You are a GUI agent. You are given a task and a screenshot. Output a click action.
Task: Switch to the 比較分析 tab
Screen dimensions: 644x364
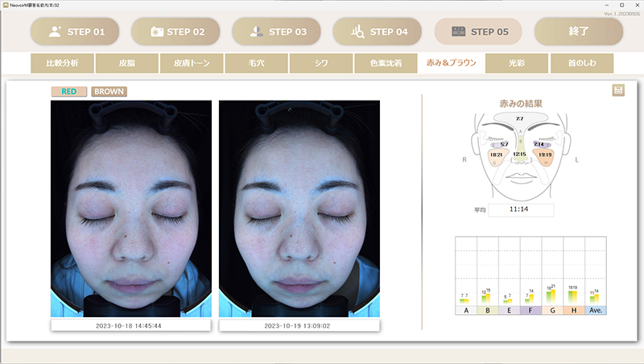[62, 64]
